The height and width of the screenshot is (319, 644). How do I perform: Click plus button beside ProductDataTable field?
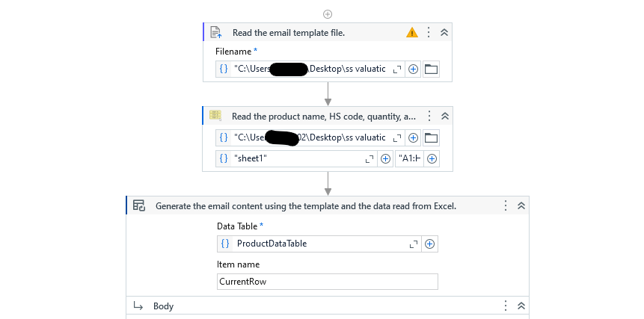pos(429,244)
